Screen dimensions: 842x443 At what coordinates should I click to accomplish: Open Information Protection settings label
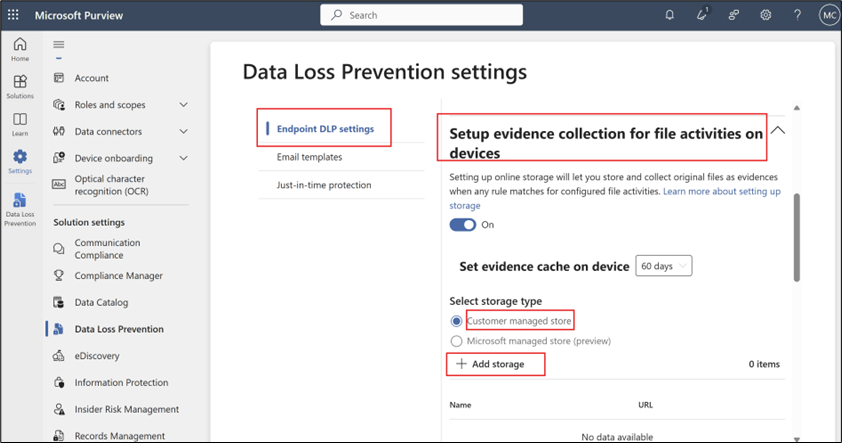pyautogui.click(x=121, y=382)
